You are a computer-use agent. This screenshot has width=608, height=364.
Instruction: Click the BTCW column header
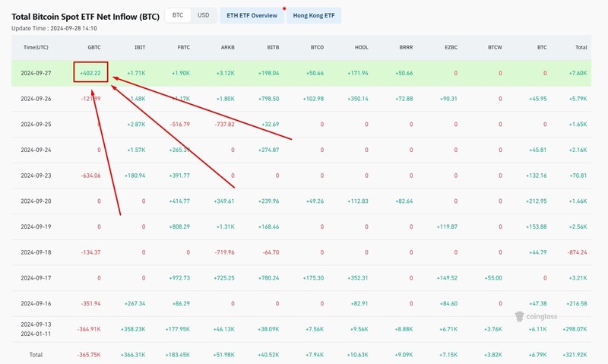pos(496,47)
